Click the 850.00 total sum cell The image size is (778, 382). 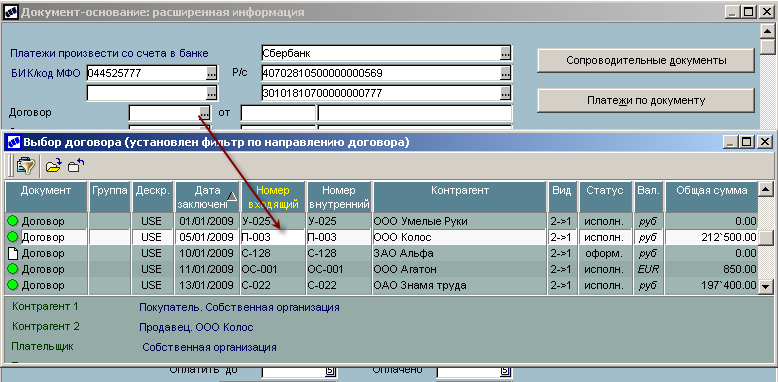point(711,269)
